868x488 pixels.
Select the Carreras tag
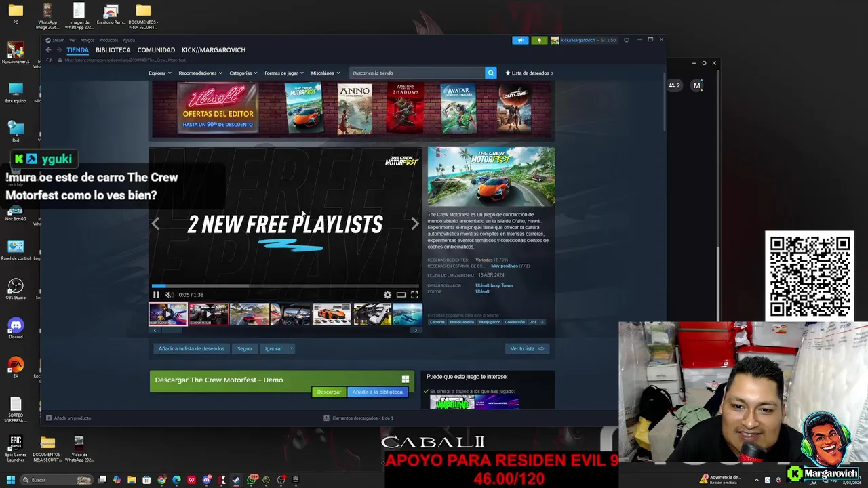tap(437, 322)
